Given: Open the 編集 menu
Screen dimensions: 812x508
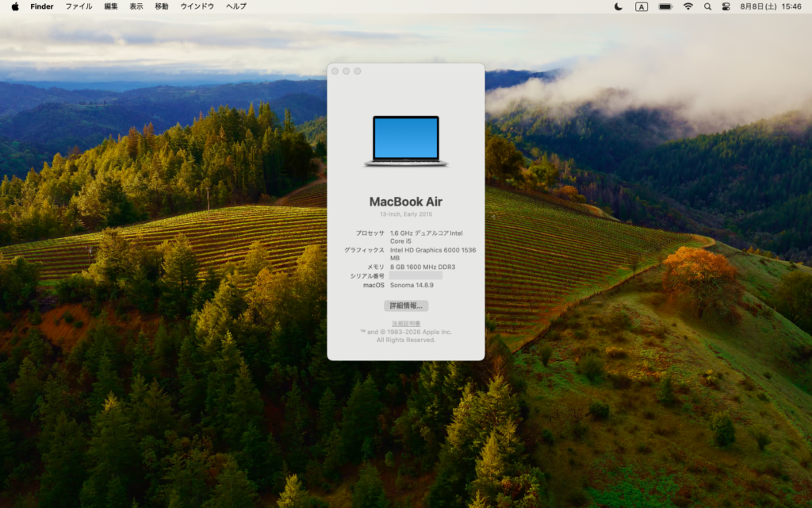Looking at the screenshot, I should (111, 6).
